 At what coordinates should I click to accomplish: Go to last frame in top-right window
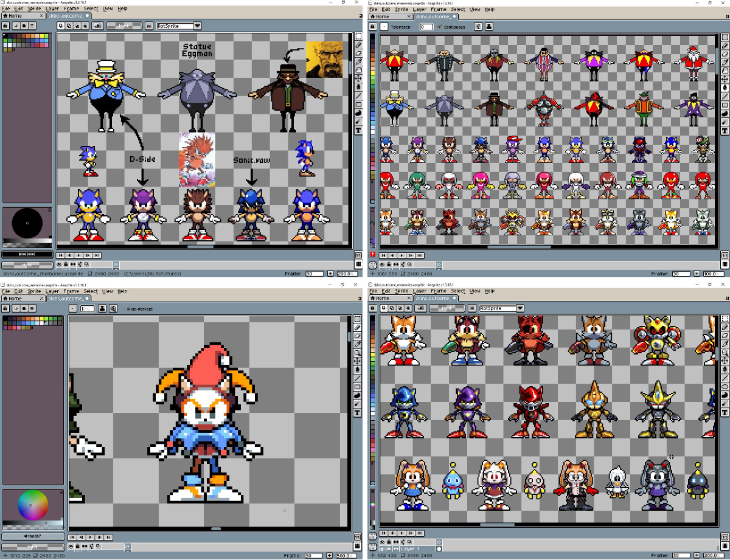(420, 256)
